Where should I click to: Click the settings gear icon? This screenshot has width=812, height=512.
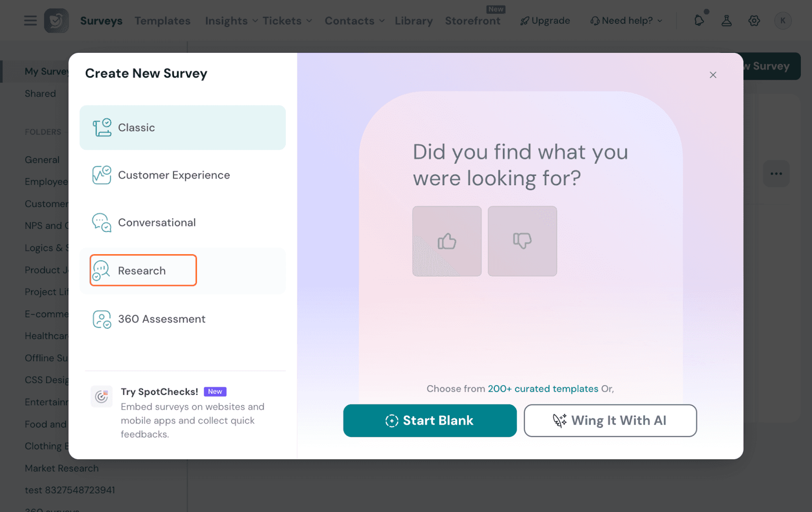(754, 21)
